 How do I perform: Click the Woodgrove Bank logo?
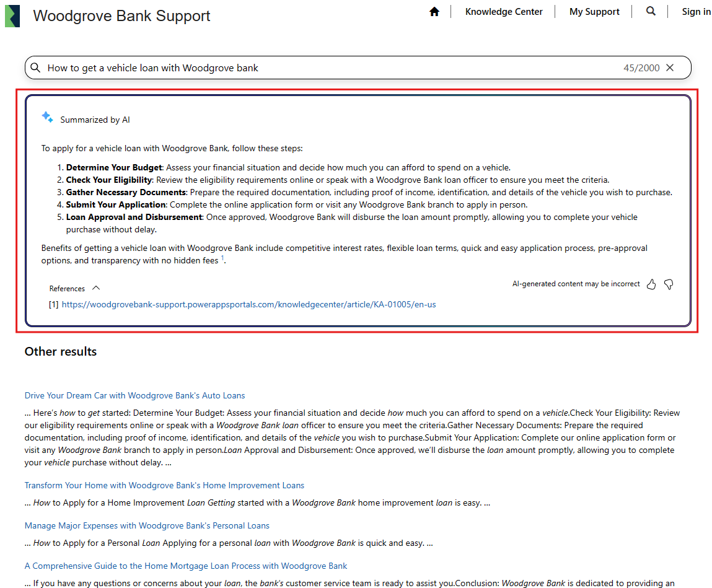(x=12, y=15)
